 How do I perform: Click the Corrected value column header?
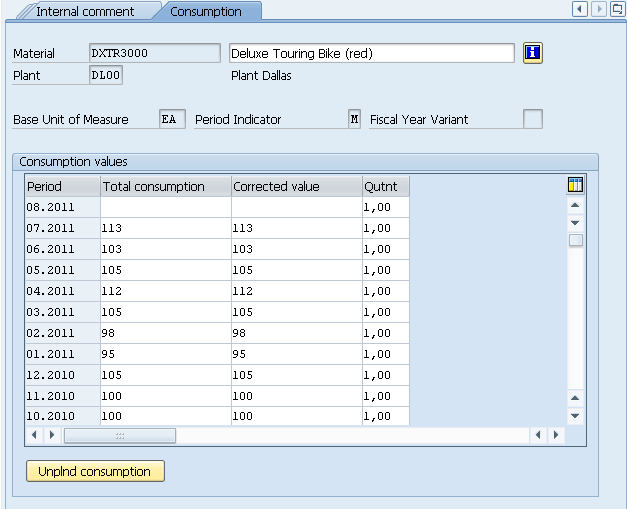coord(297,186)
